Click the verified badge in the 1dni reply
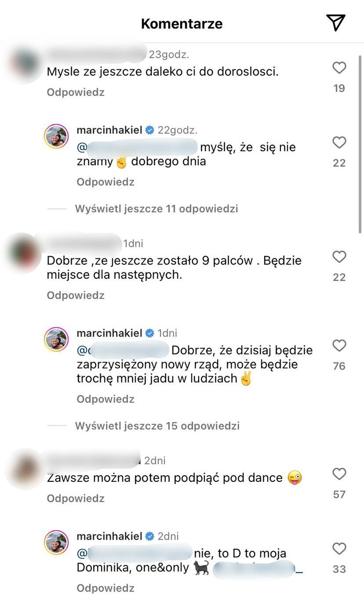Screen dimensions: 364x597 [150, 333]
